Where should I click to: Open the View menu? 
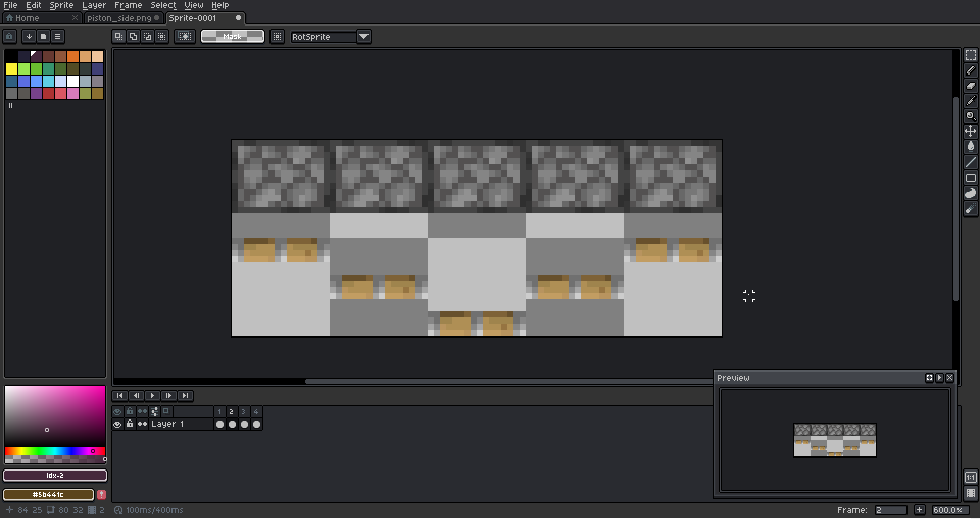click(194, 5)
